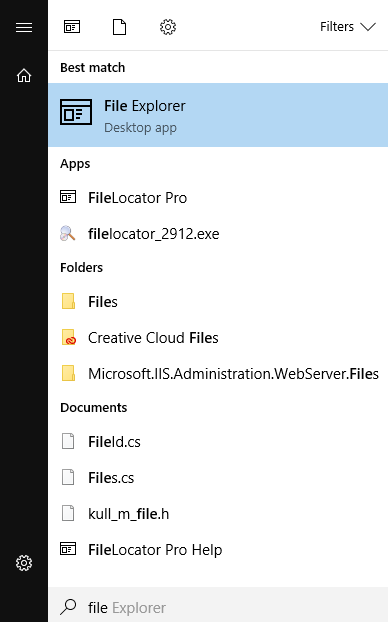This screenshot has height=622, width=388.
Task: Click the Files folder icon
Action: (68, 301)
